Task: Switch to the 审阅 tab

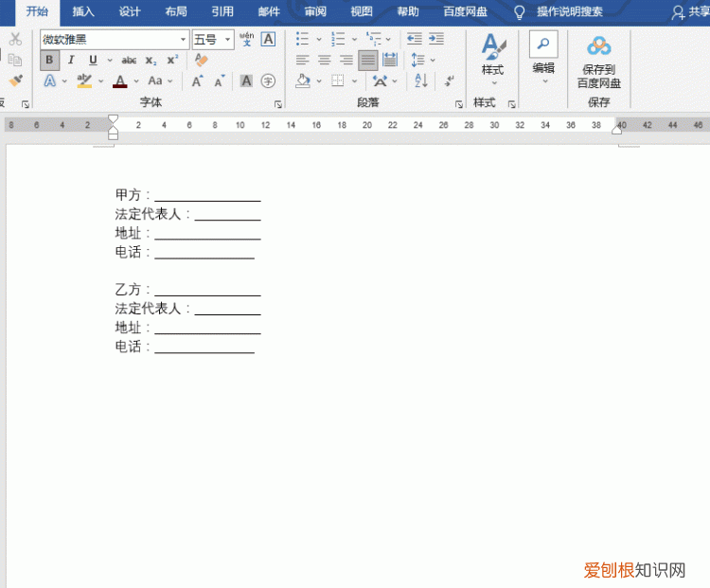Action: point(315,11)
